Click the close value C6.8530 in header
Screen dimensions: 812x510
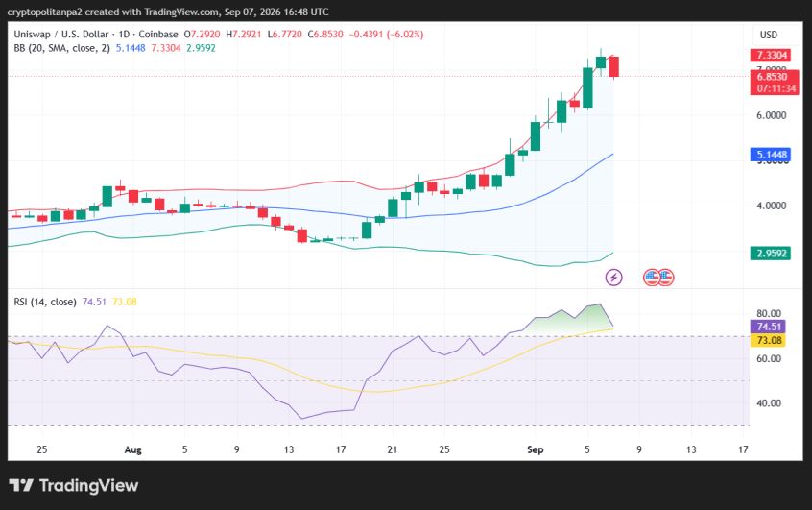(325, 35)
